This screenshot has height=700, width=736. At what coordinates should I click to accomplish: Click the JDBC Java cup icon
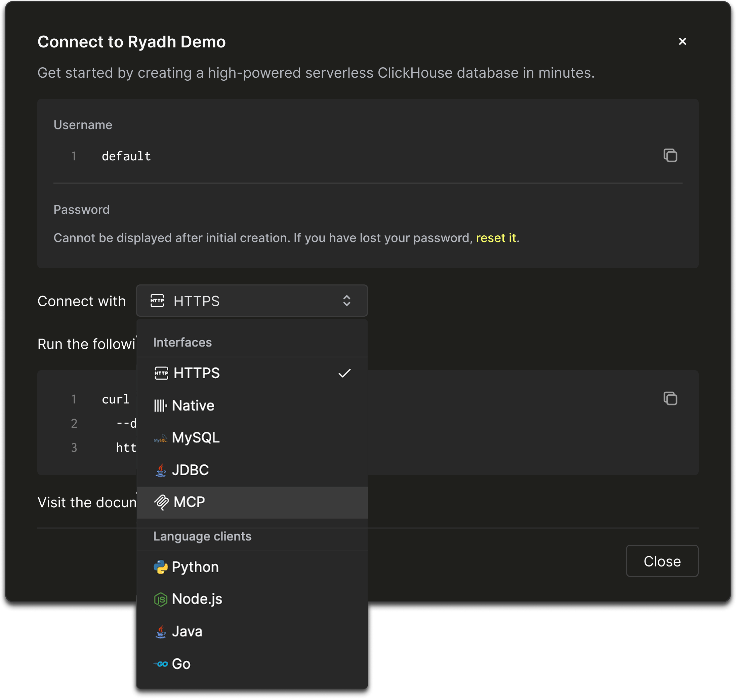160,470
